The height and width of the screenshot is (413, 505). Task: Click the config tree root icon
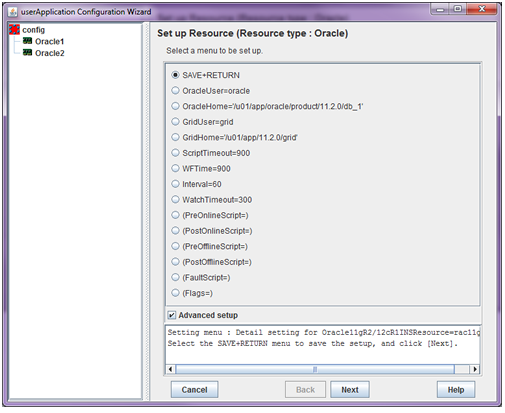(x=14, y=30)
